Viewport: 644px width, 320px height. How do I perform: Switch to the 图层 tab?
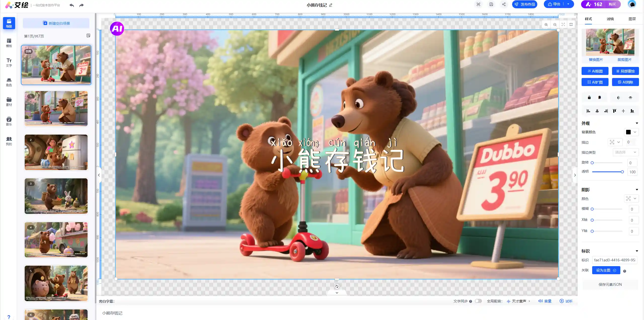point(632,19)
